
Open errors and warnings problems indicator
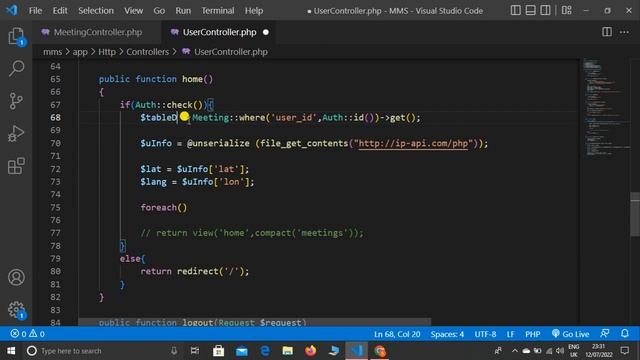27,334
